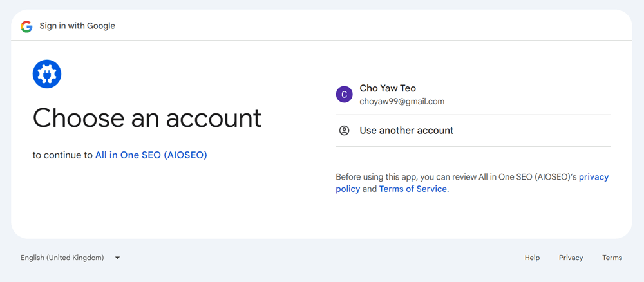The image size is (644, 282).
Task: Click the person icon for another account
Action: tap(345, 131)
